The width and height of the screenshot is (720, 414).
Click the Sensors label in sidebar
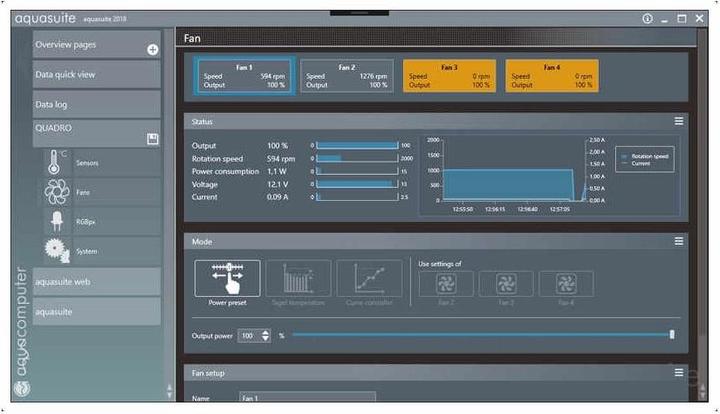(x=87, y=163)
